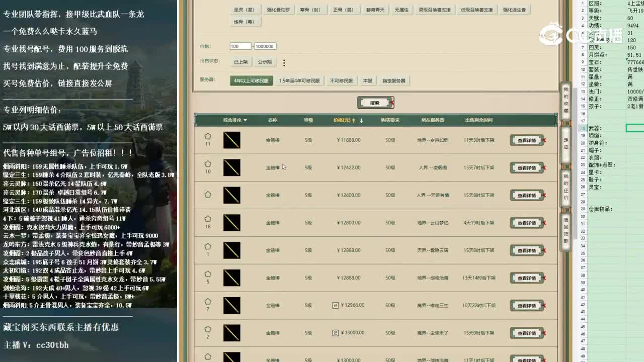Enable the 本服 server filter

[367, 80]
